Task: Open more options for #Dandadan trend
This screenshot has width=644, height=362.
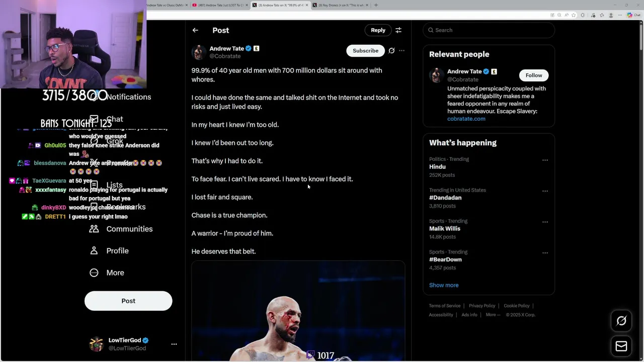Action: [x=545, y=191]
